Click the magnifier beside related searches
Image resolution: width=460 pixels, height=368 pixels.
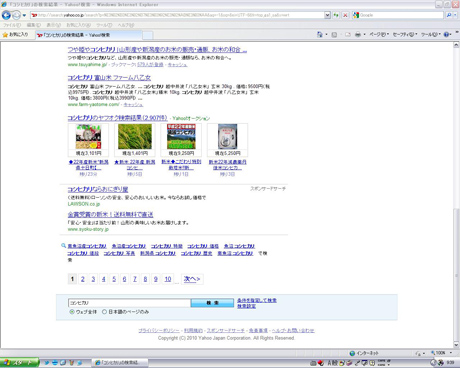click(x=63, y=246)
